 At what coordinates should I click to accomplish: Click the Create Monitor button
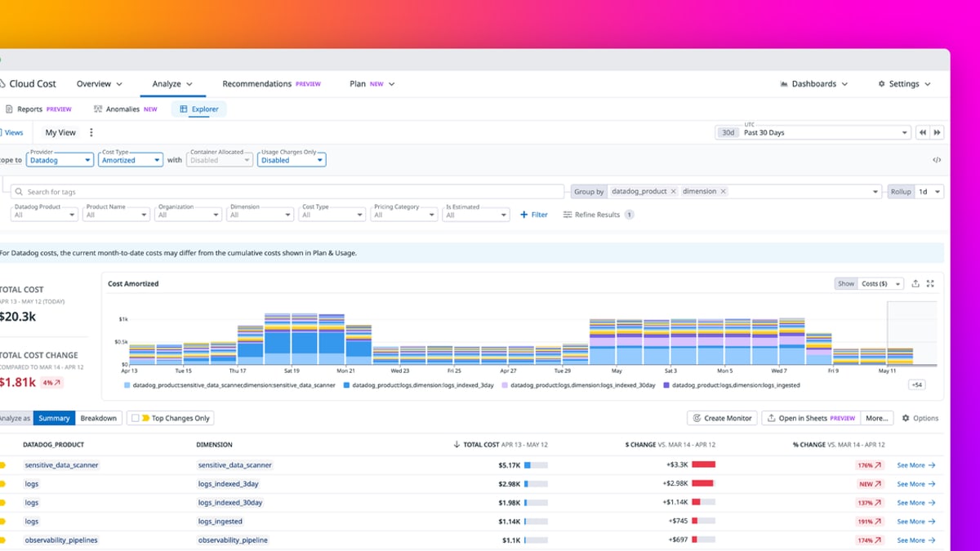[722, 418]
